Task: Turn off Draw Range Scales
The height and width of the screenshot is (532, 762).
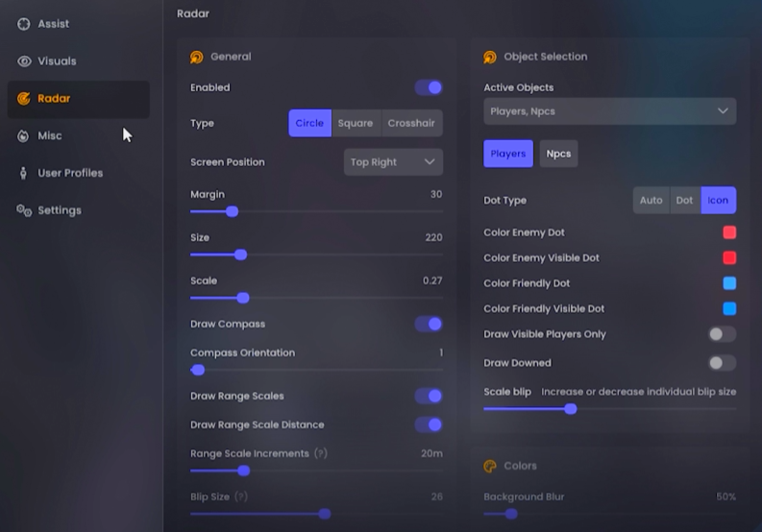Action: 429,396
